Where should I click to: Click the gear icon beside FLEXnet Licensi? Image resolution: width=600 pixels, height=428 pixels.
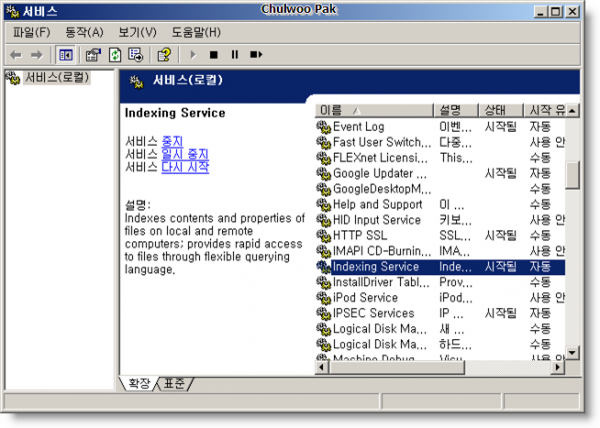(x=323, y=158)
